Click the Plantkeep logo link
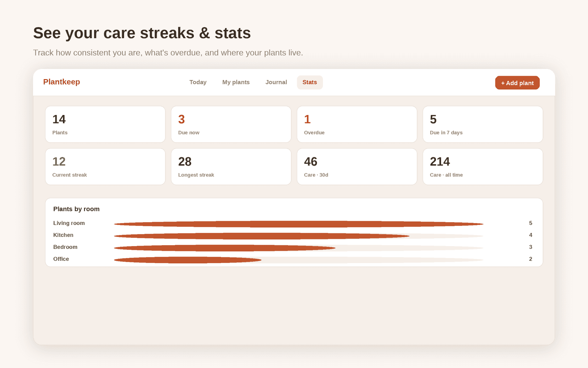The image size is (588, 368). click(x=62, y=82)
